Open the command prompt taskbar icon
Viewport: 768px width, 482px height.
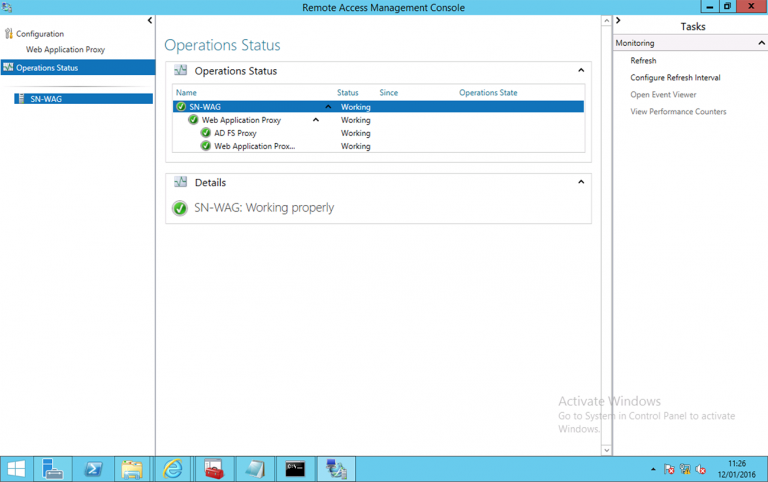coord(295,469)
